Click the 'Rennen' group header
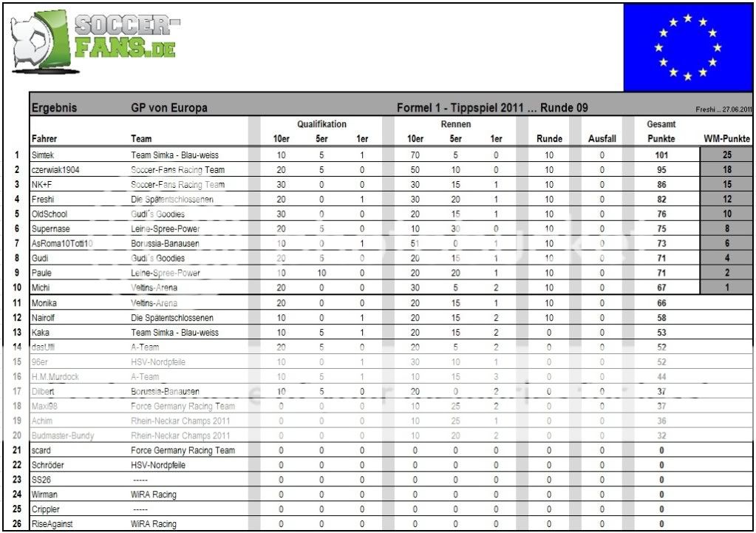 click(x=456, y=124)
